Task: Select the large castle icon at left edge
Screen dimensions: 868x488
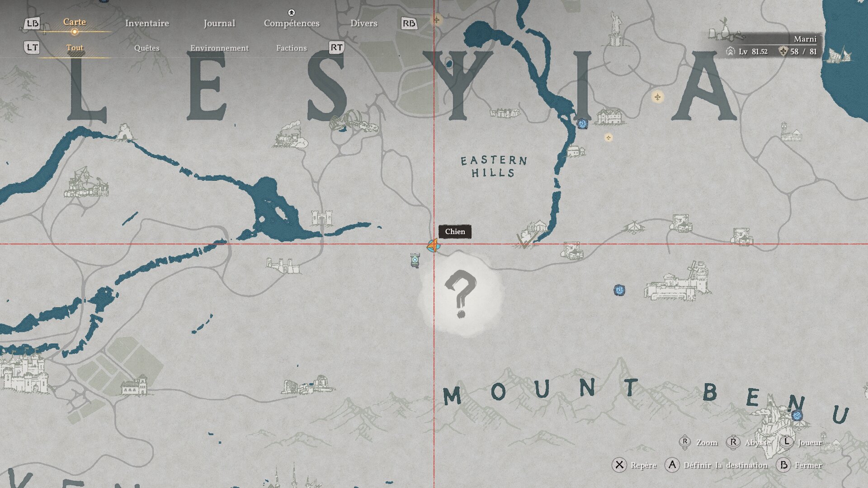Action: [x=24, y=373]
